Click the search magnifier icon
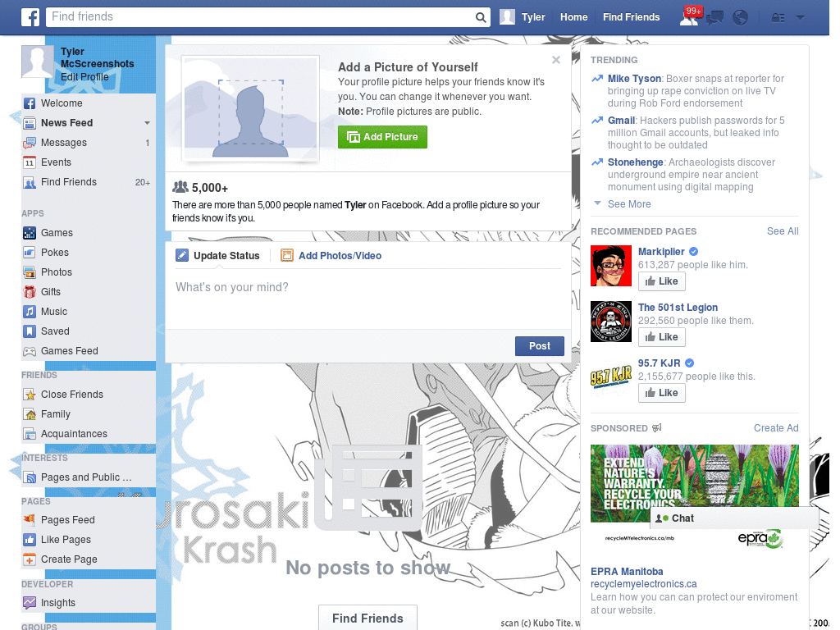Viewport: 840px width, 630px height. pyautogui.click(x=481, y=17)
